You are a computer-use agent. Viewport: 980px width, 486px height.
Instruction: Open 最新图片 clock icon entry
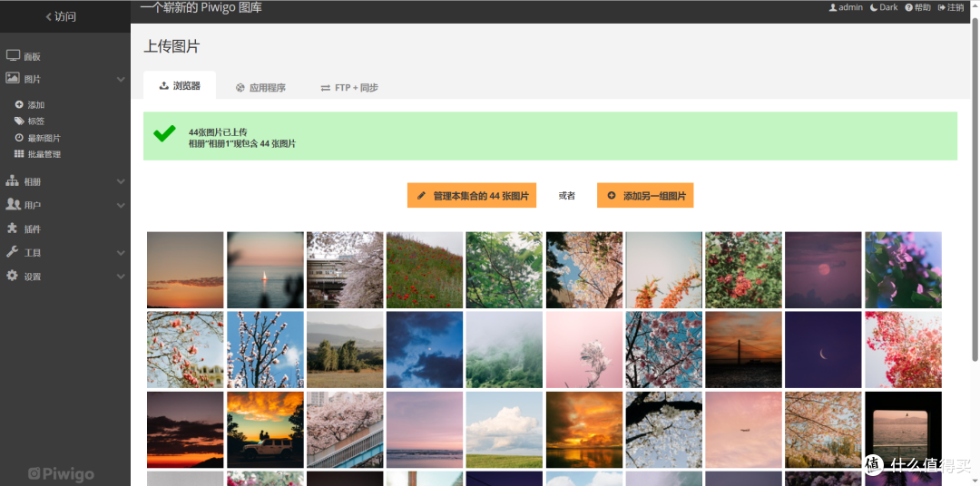[x=19, y=138]
